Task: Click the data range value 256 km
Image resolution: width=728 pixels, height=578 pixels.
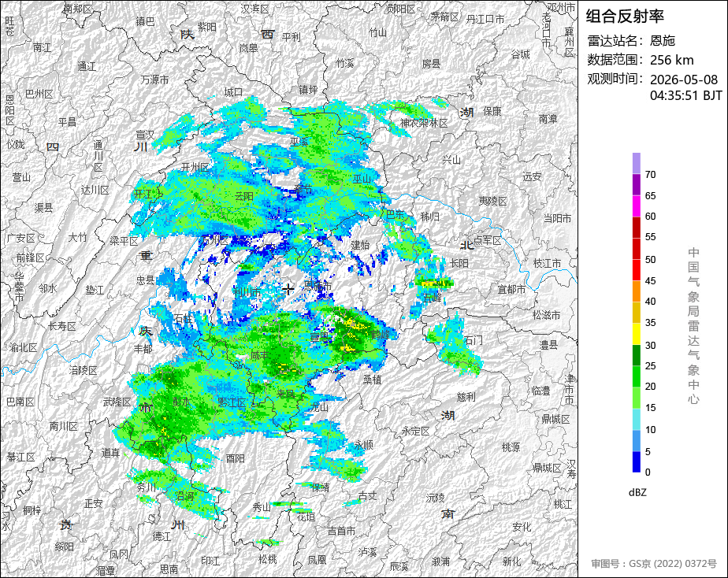Action: point(672,61)
